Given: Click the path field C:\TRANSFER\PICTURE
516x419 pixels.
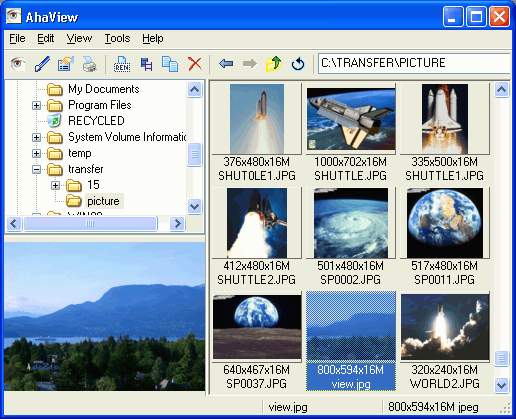Looking at the screenshot, I should coord(414,63).
